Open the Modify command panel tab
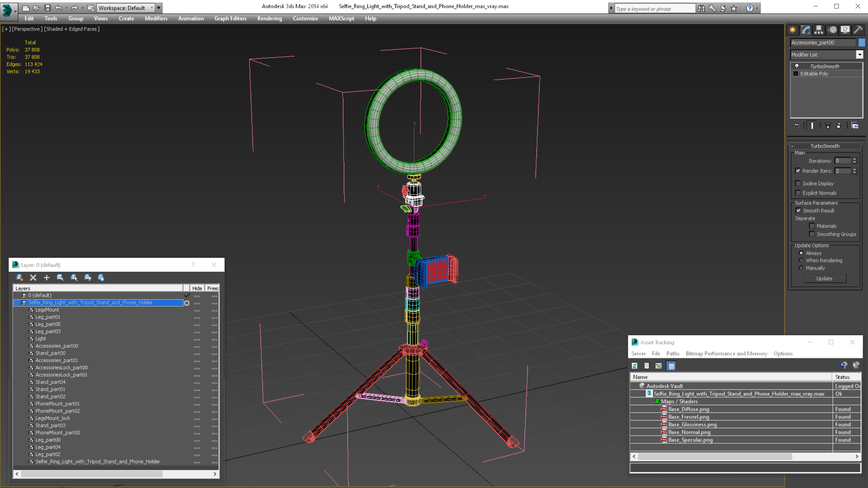The image size is (868, 488). pyautogui.click(x=806, y=30)
